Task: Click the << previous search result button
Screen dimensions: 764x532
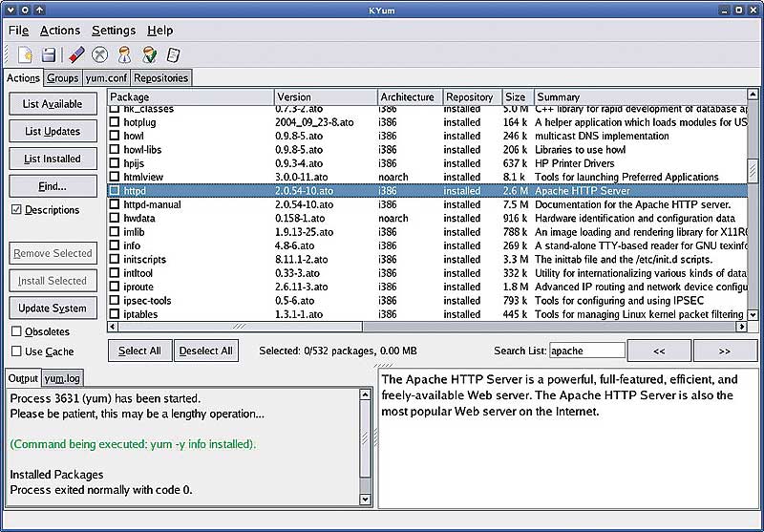Action: pyautogui.click(x=659, y=351)
